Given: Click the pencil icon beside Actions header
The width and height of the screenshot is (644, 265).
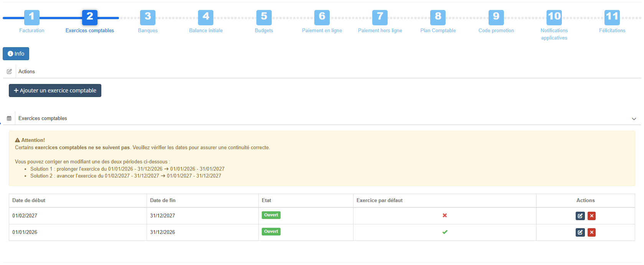Looking at the screenshot, I should [9, 72].
